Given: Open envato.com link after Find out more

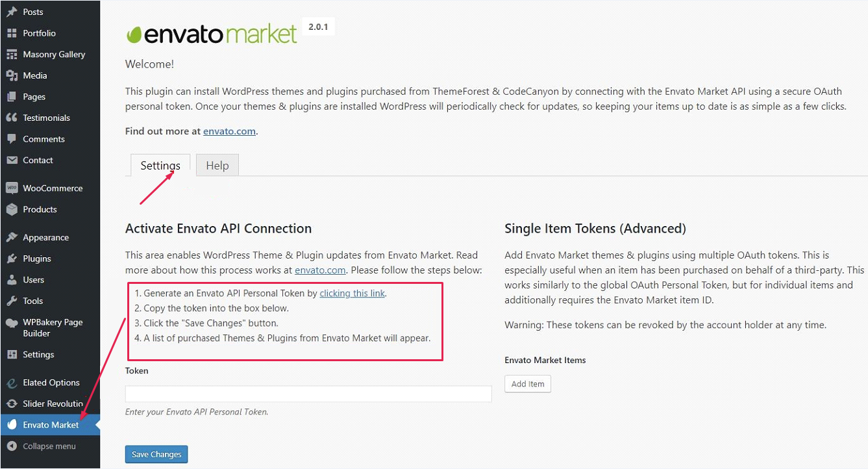Looking at the screenshot, I should 229,131.
